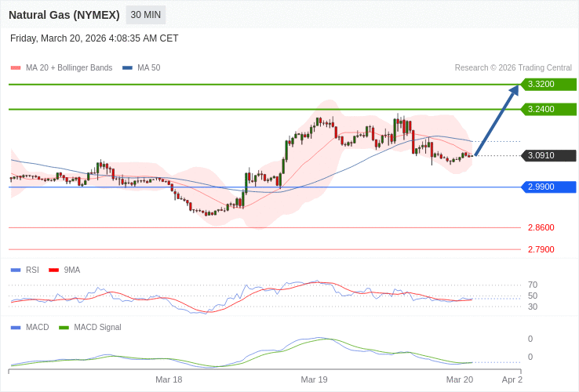Click the blue upward forecast arrow
The height and width of the screenshot is (392, 579).
[497, 120]
